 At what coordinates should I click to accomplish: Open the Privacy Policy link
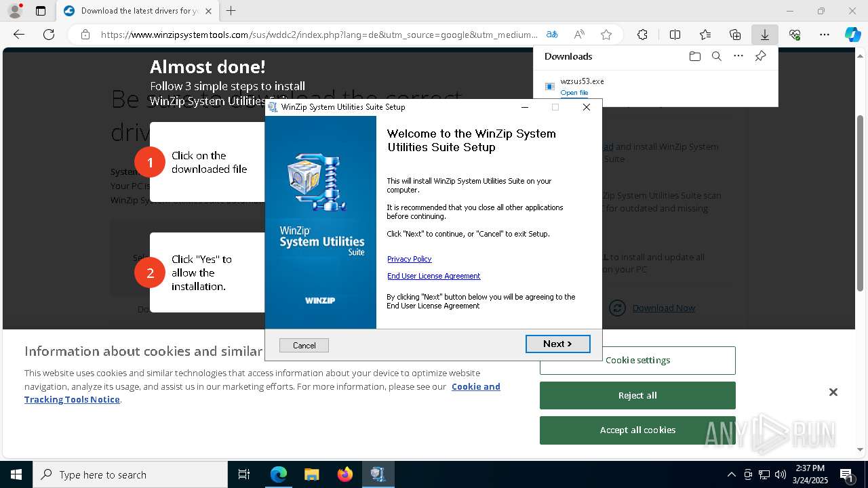pos(409,259)
